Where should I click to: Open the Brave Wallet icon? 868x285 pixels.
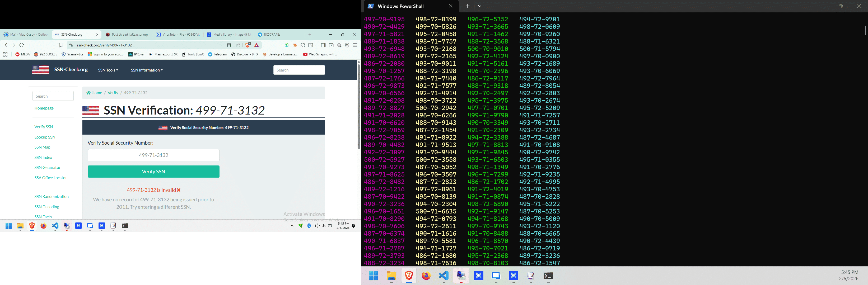[331, 45]
